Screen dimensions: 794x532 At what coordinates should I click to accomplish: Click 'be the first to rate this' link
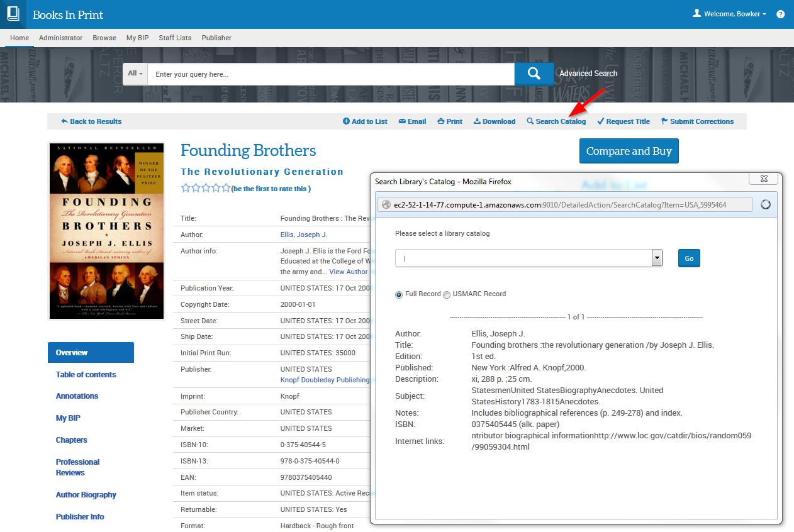click(x=271, y=189)
